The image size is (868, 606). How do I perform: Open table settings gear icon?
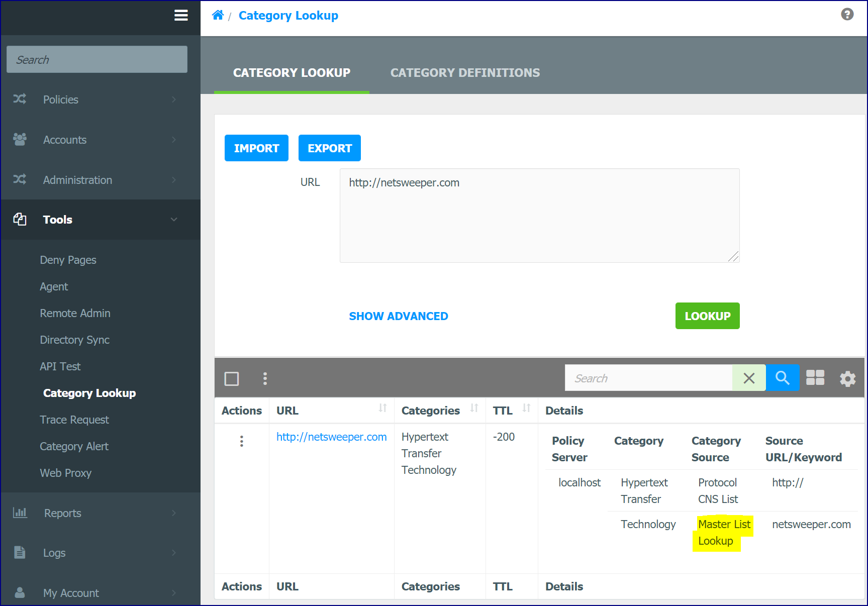847,378
